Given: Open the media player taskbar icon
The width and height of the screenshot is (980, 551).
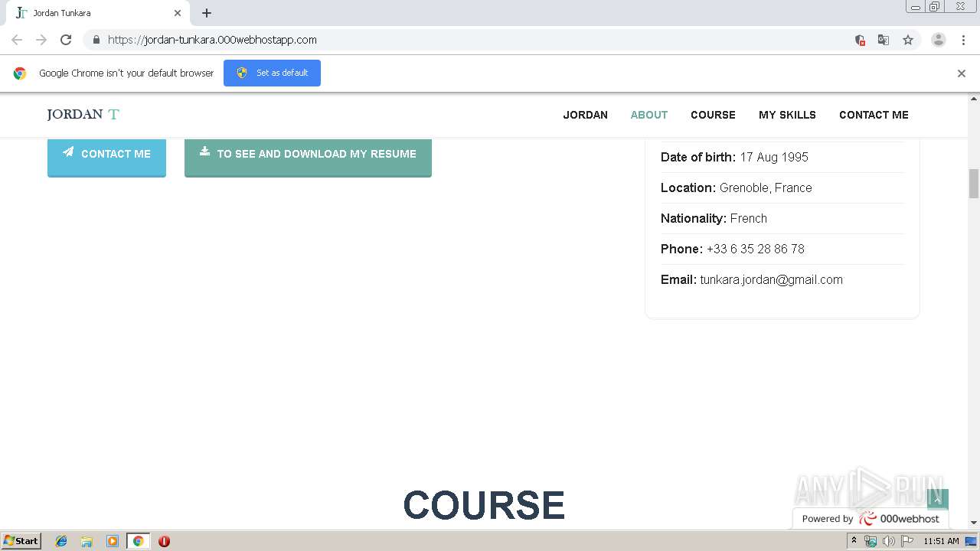Looking at the screenshot, I should 113,541.
